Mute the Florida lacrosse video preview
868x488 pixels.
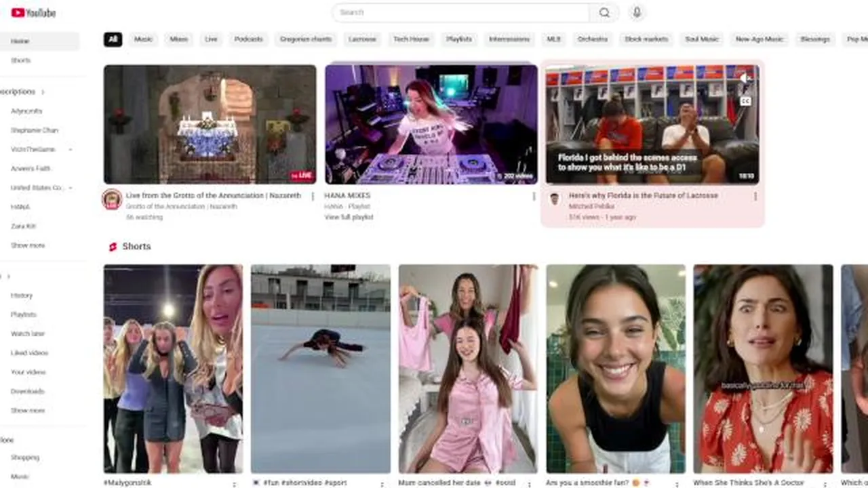click(745, 78)
